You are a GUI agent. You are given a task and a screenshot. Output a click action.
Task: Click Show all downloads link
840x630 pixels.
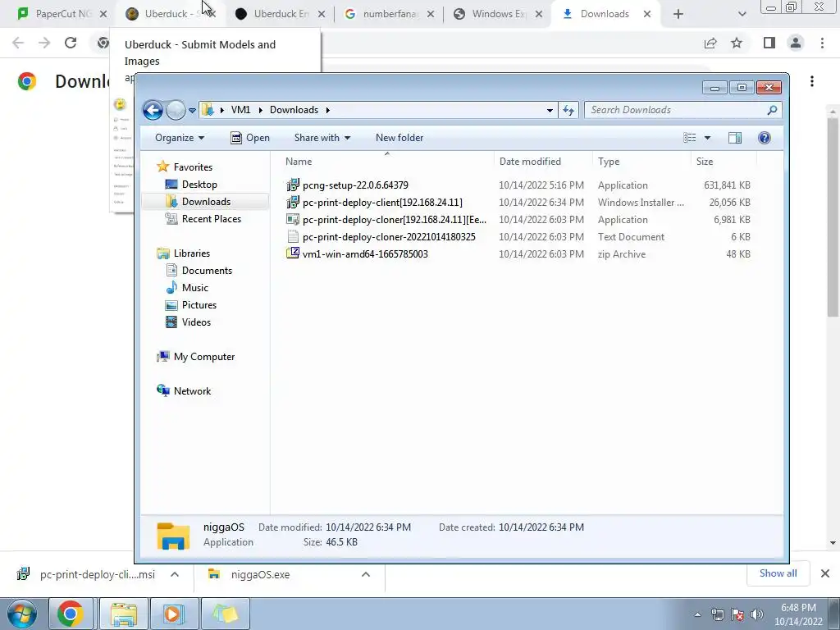point(778,573)
